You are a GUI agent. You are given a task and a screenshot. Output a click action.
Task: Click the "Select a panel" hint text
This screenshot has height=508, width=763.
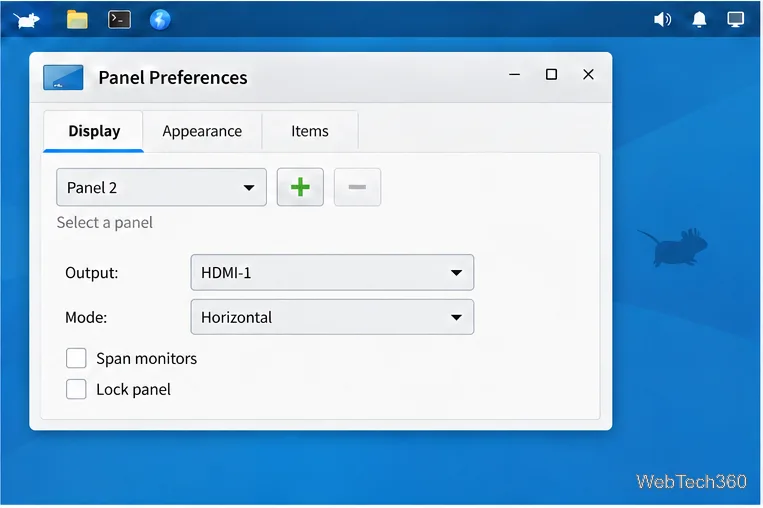click(105, 223)
